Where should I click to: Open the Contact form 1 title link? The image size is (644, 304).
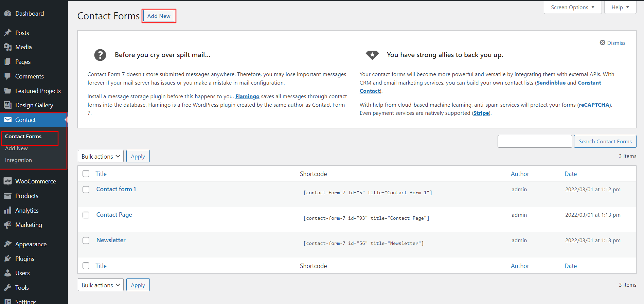coord(116,189)
